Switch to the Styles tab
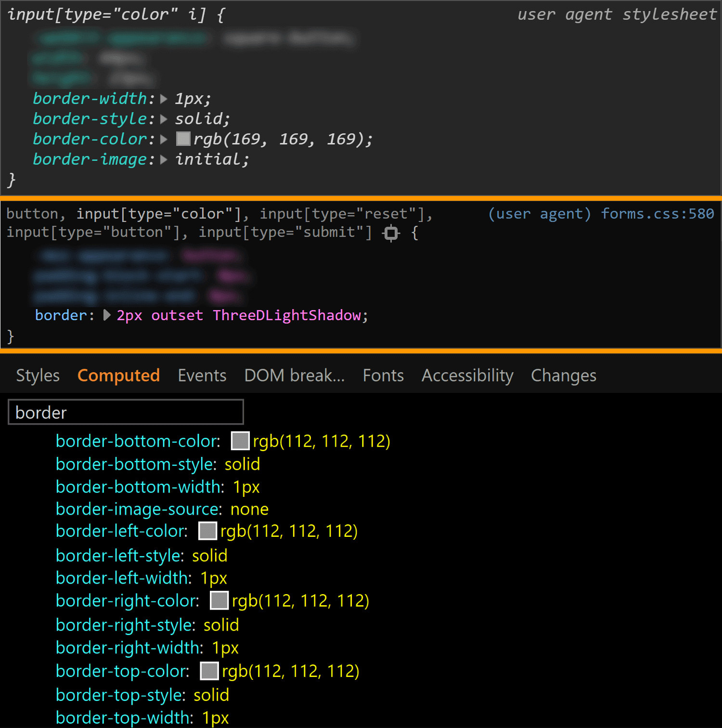722x728 pixels. (x=38, y=376)
